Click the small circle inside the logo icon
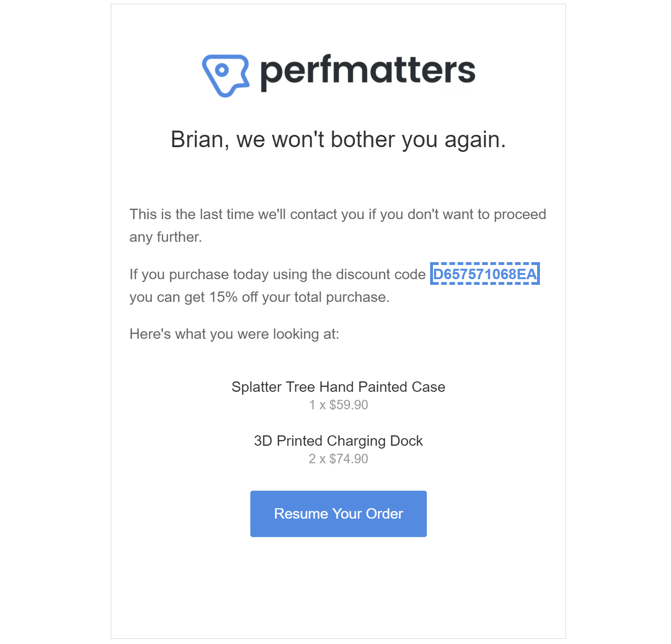 coord(221,71)
